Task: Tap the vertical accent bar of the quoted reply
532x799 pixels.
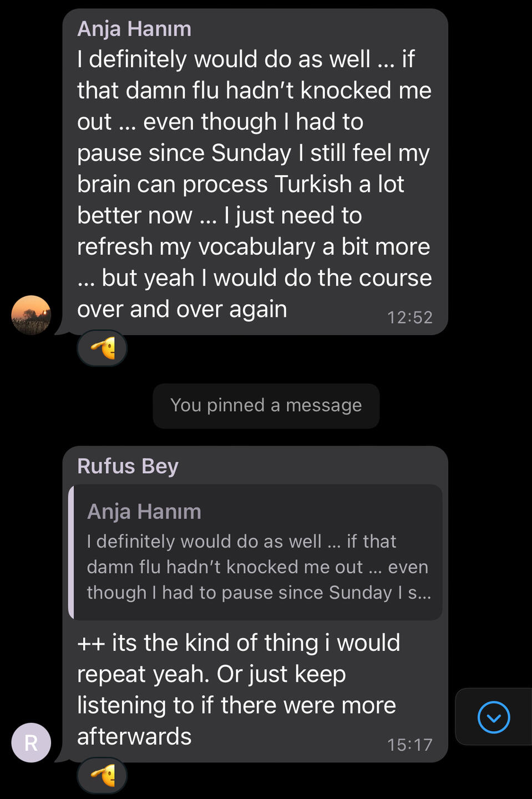Action: (x=71, y=552)
